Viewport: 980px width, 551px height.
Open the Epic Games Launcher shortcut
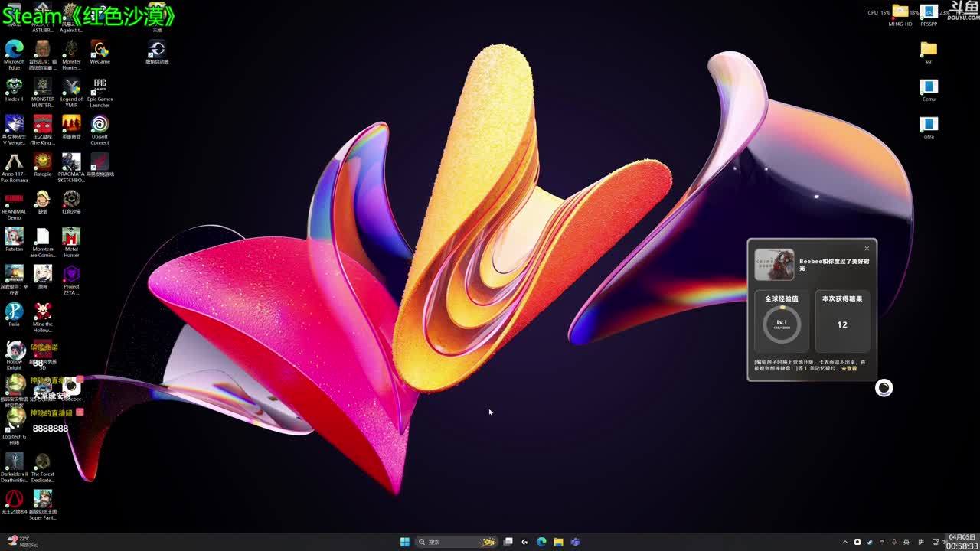pos(100,86)
